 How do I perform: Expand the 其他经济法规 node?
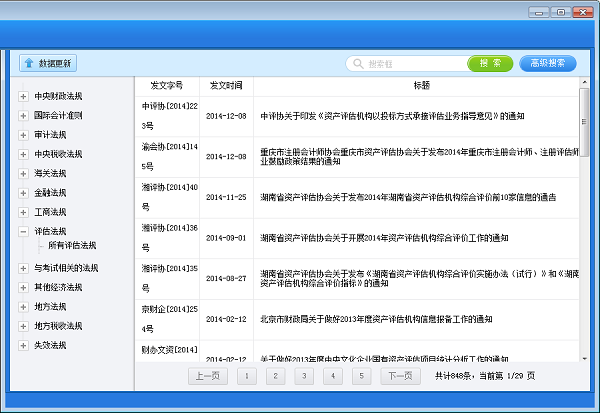(23, 287)
